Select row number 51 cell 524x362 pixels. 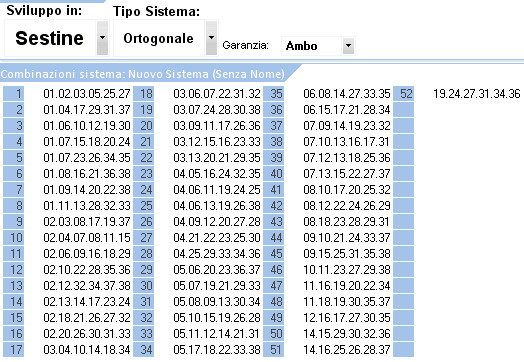click(274, 350)
